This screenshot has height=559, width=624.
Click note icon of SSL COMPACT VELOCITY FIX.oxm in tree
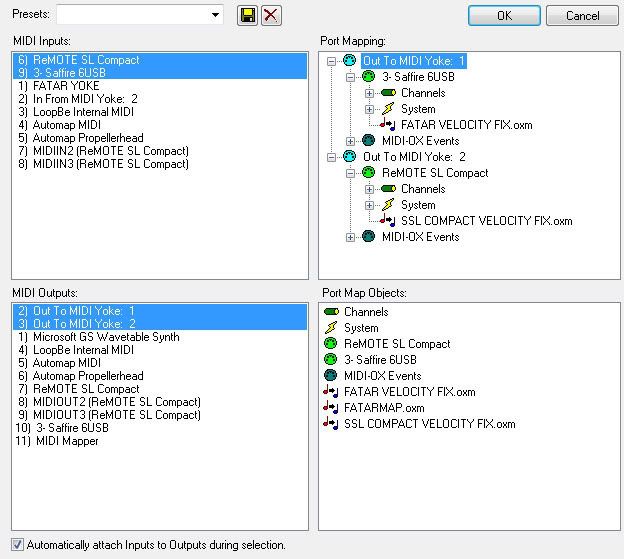click(x=387, y=220)
